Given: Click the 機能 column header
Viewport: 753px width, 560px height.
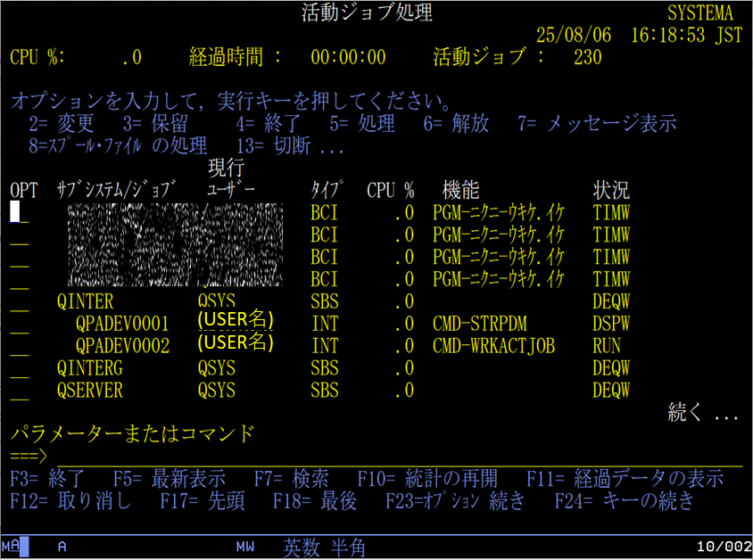Looking at the screenshot, I should point(460,191).
